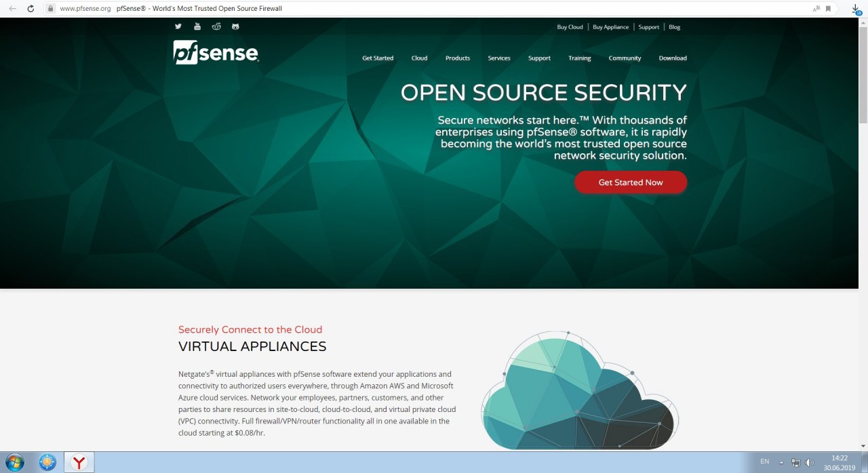868x473 pixels.
Task: Open Products navigation menu
Action: [458, 58]
